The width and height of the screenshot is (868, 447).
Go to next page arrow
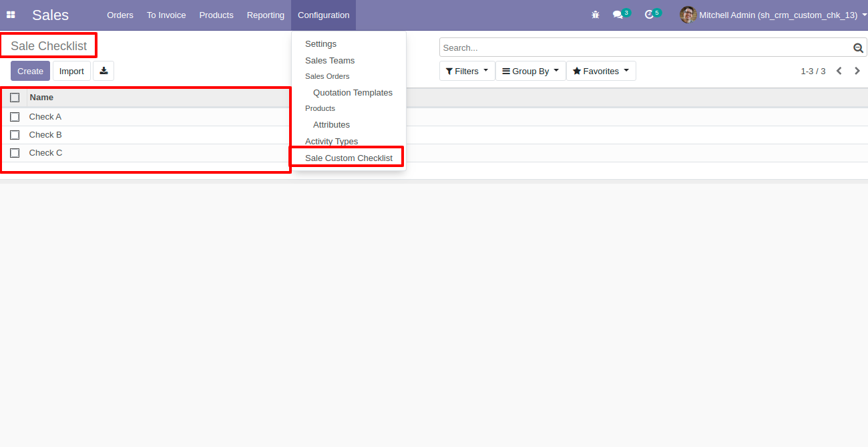coord(857,71)
